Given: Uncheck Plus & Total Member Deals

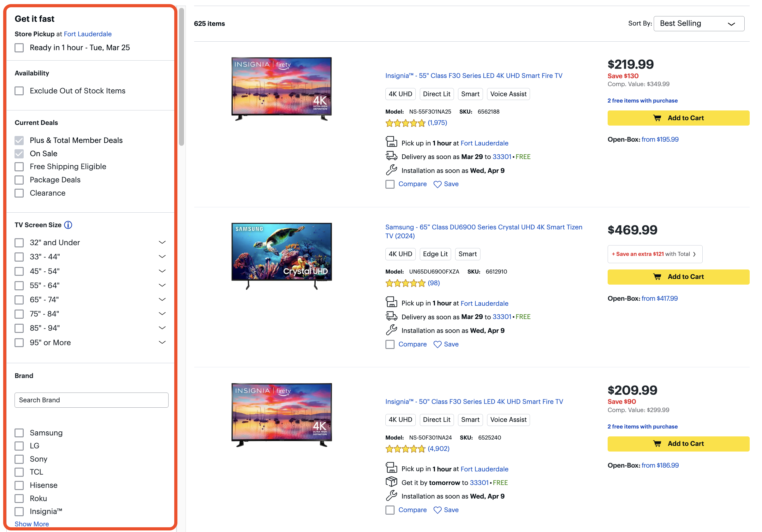Looking at the screenshot, I should tap(19, 141).
